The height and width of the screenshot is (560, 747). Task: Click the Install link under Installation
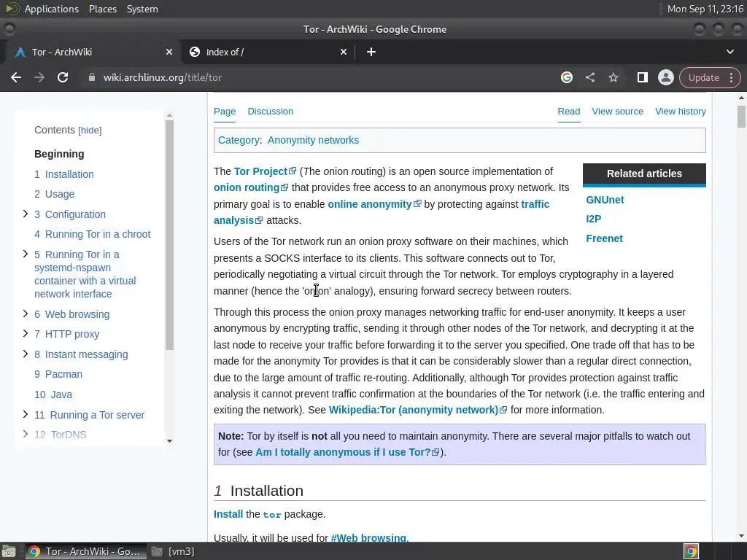point(228,514)
